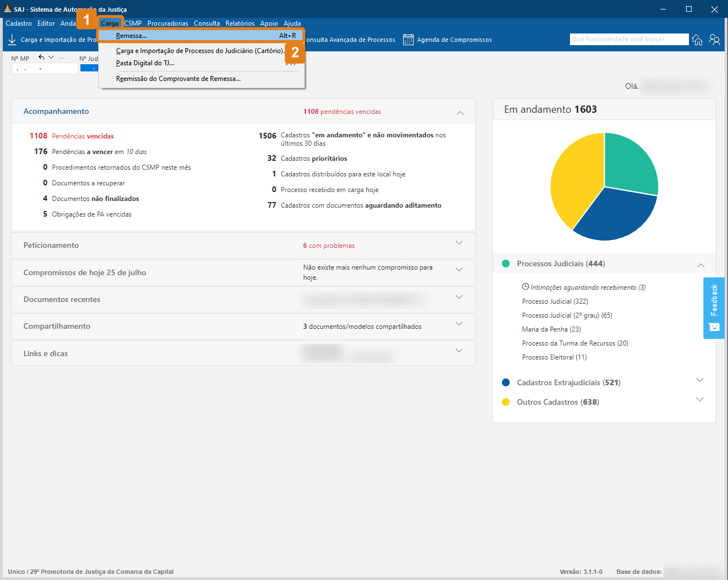
Task: Select Carga e Importação de Processos do Judiciário entry
Action: coord(201,51)
